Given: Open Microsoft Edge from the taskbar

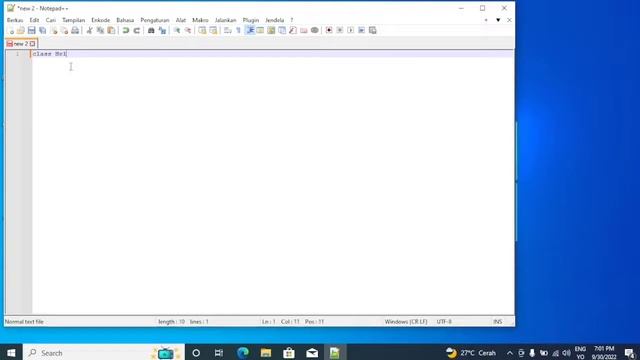Looking at the screenshot, I should pos(243,353).
